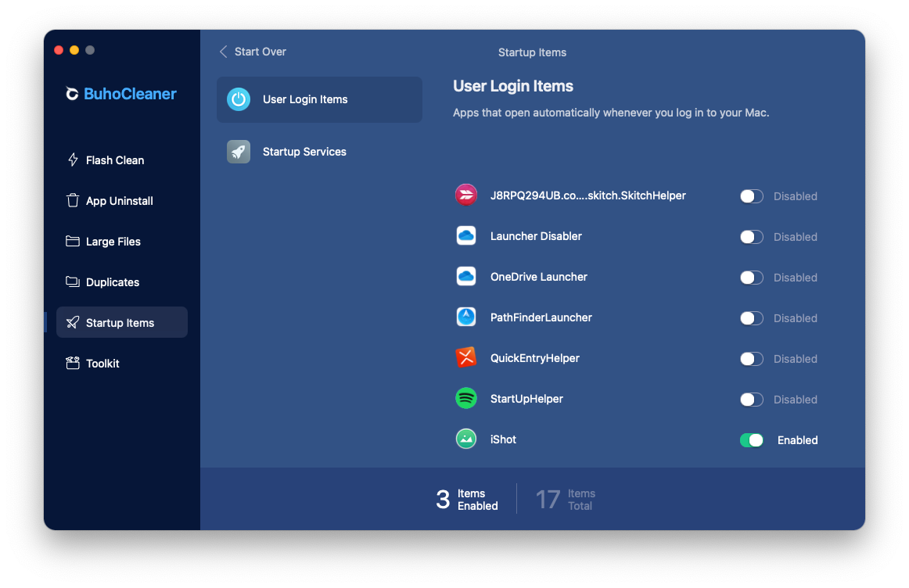Click the 3 Items Enabled counter

coord(467,500)
